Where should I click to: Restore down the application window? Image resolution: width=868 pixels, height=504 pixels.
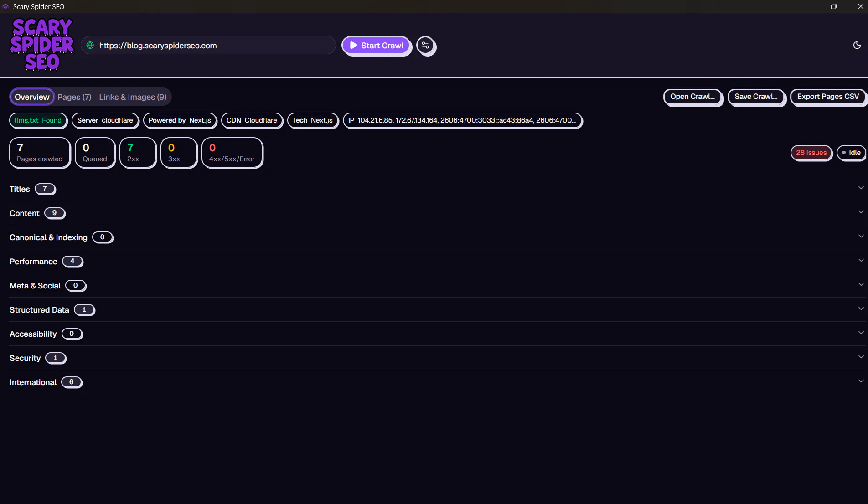(834, 6)
